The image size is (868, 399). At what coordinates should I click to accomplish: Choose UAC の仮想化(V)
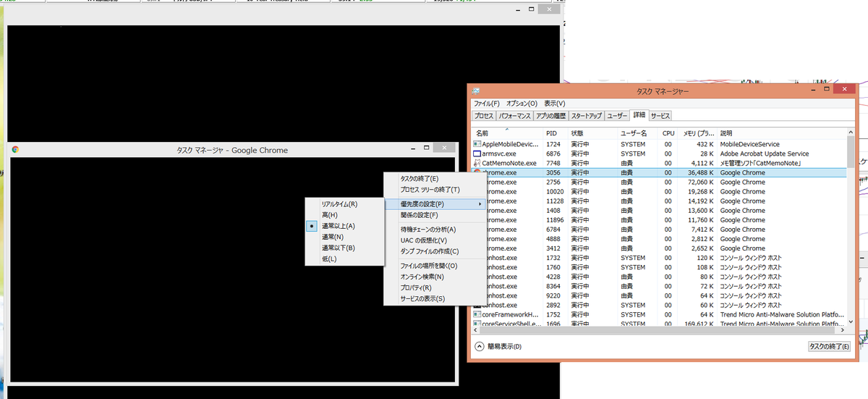[435, 240]
